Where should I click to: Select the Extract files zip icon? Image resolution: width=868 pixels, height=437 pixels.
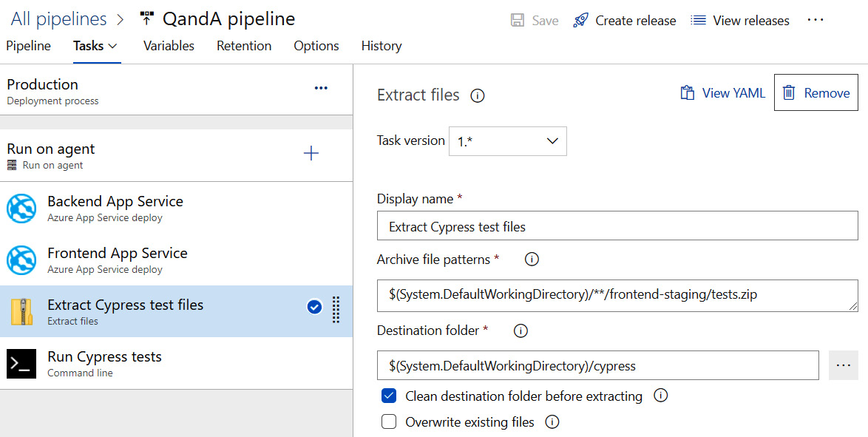[x=22, y=311]
